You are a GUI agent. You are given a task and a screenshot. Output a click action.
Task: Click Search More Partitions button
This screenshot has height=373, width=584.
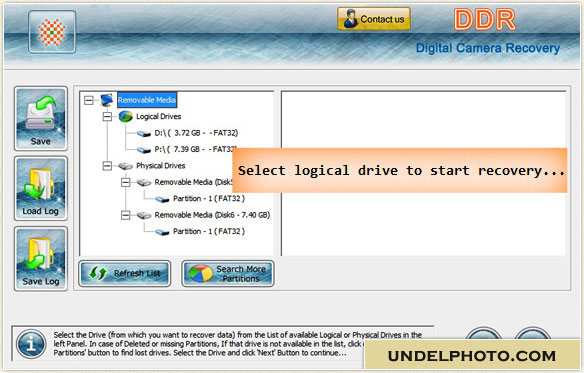[228, 274]
